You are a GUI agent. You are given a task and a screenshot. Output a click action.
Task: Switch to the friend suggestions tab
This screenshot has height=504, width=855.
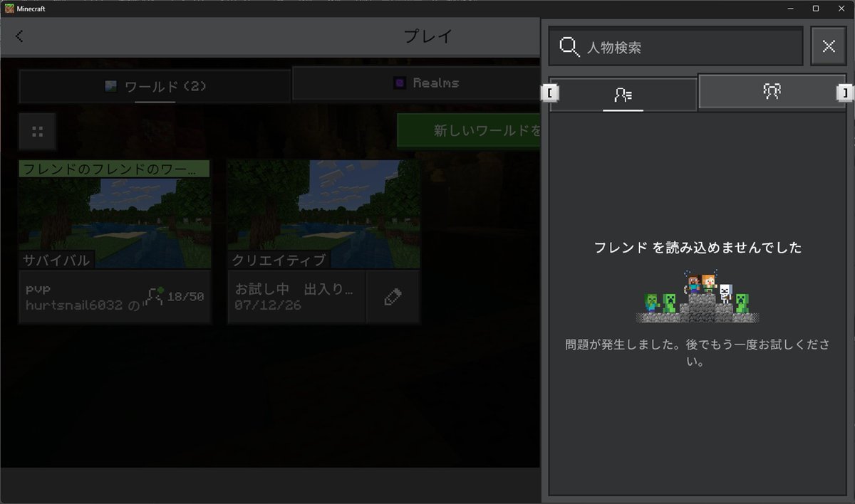pos(772,91)
